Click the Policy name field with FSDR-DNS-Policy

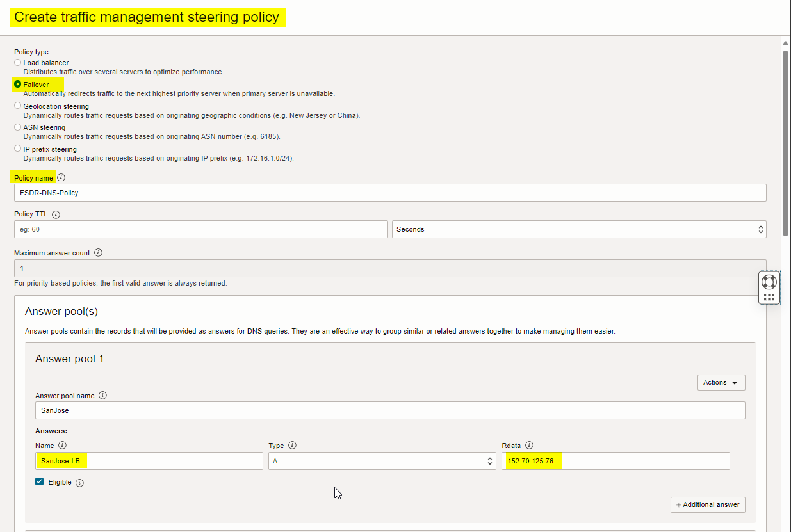click(390, 193)
